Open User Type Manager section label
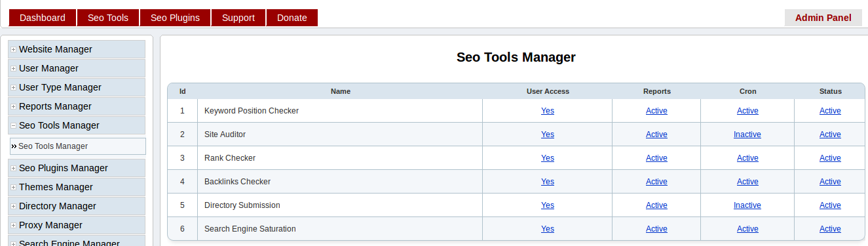Screen dimensions: 868x246 60,87
